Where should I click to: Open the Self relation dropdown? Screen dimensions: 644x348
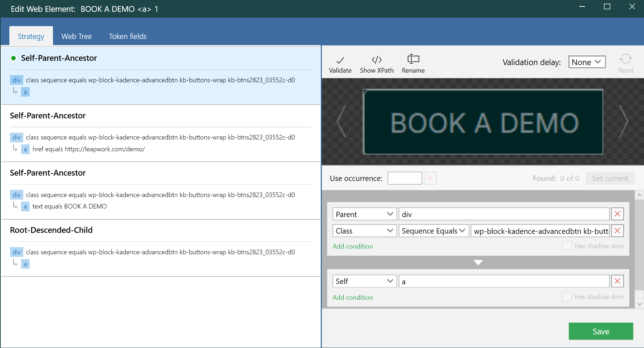(364, 281)
